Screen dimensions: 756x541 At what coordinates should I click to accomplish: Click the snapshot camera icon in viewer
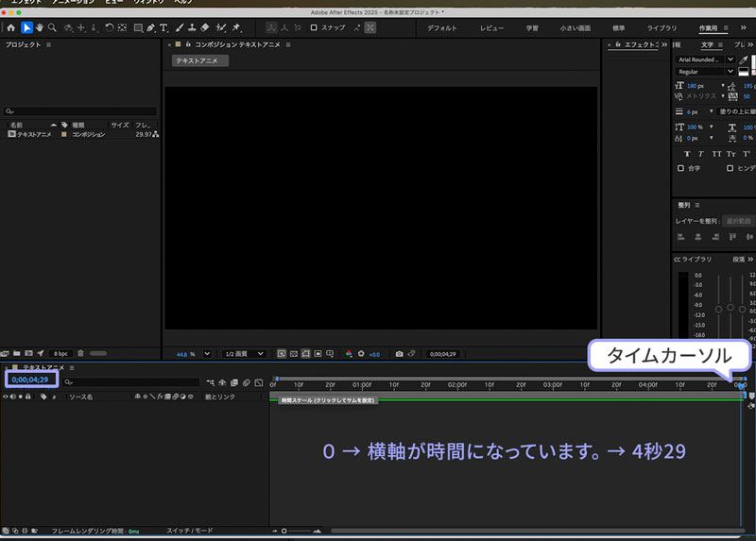click(399, 354)
